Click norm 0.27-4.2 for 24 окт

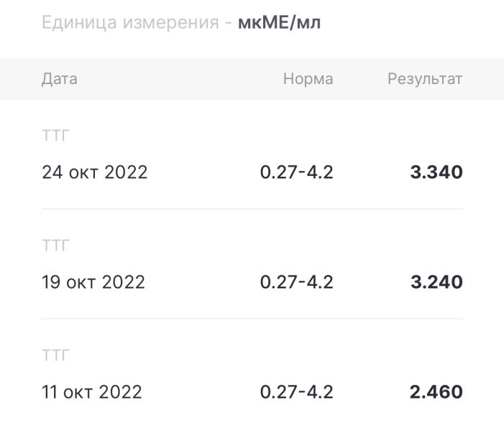click(296, 172)
